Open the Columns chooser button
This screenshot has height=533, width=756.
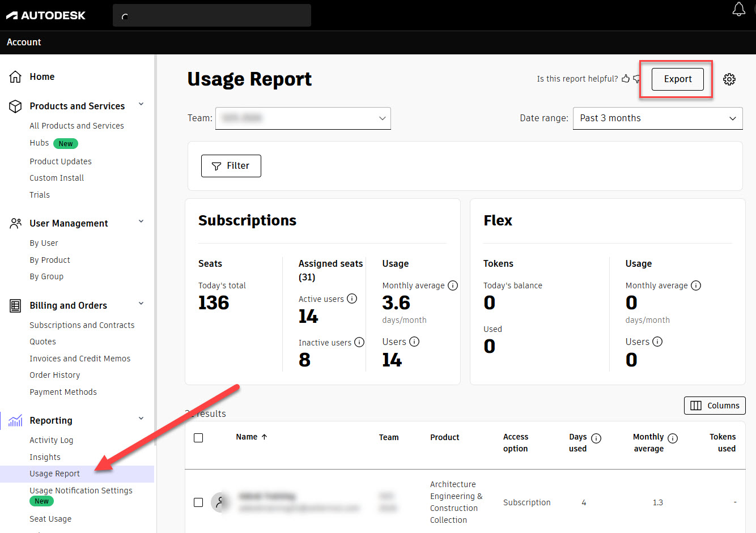coord(715,406)
